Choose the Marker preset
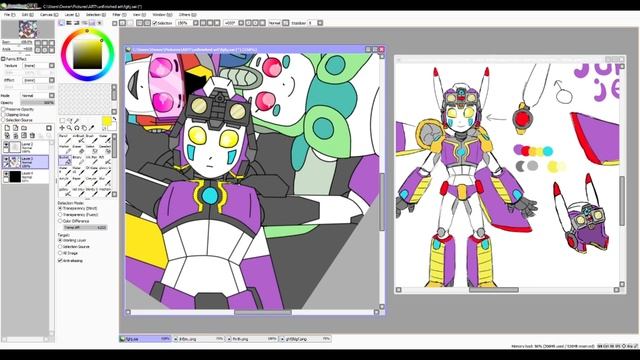 click(64, 149)
